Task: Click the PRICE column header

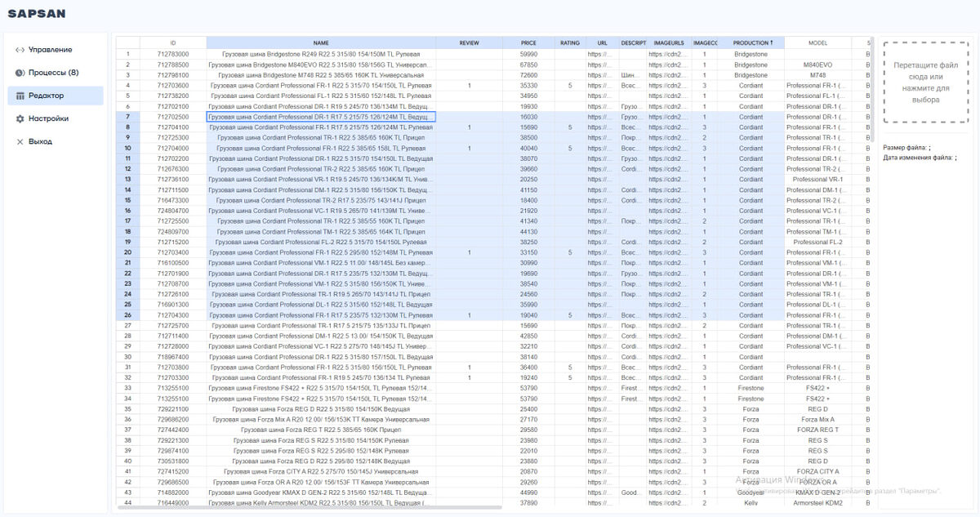Action: coord(529,42)
